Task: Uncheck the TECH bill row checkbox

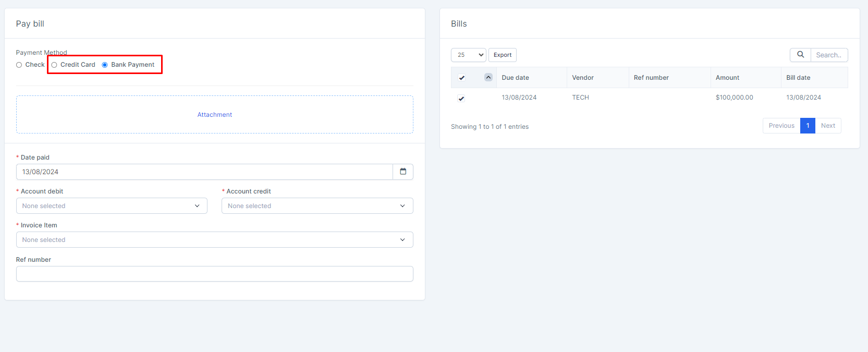Action: [x=461, y=98]
